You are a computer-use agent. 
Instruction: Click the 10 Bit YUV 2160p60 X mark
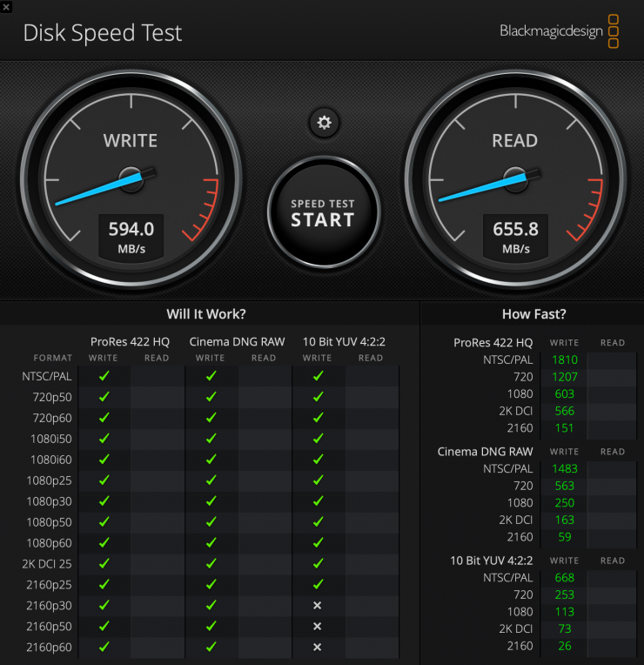tap(318, 648)
